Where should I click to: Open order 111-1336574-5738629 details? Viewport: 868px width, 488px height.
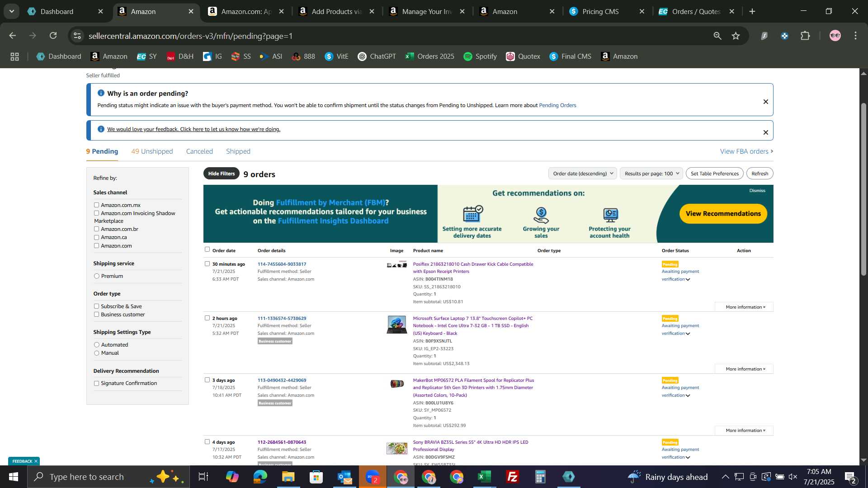[282, 319]
